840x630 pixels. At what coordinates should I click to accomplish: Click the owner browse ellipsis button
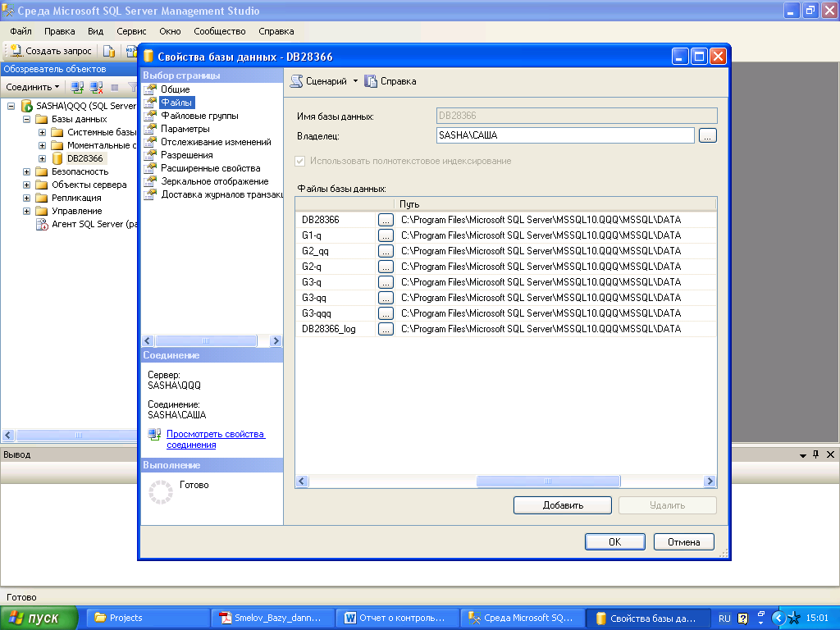coord(707,135)
